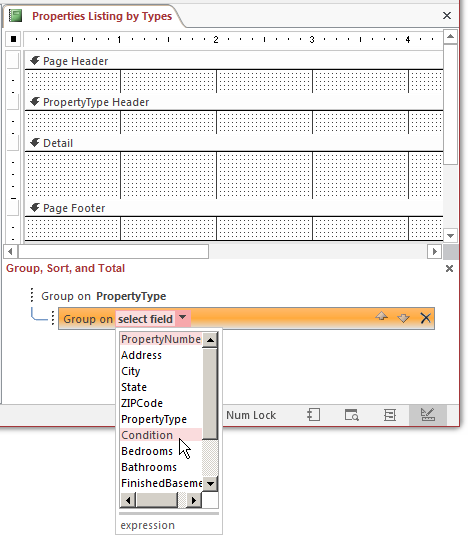470x543 pixels.
Task: Click design surface scroll up arrow
Action: [450, 36]
